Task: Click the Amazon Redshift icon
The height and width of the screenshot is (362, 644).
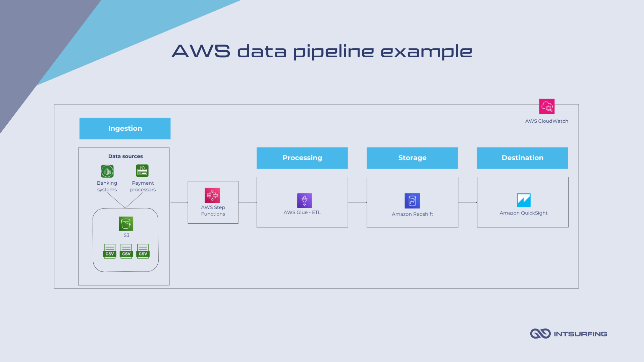Action: click(412, 201)
